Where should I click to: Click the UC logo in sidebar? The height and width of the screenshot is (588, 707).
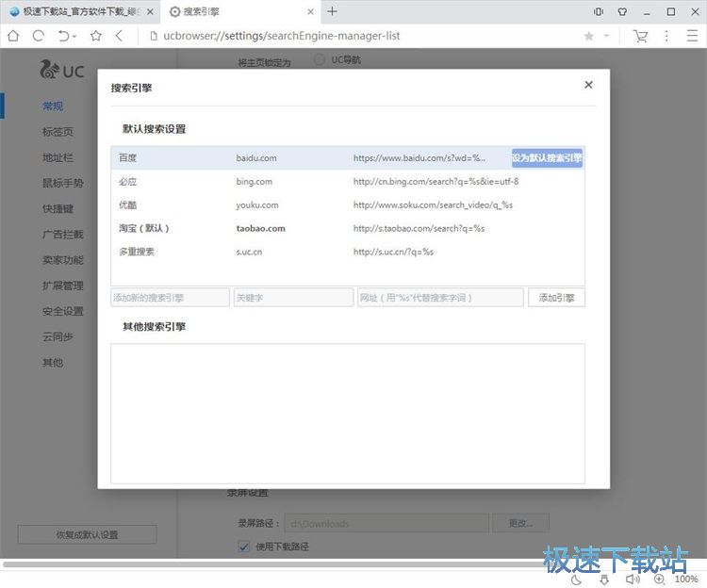pyautogui.click(x=62, y=70)
